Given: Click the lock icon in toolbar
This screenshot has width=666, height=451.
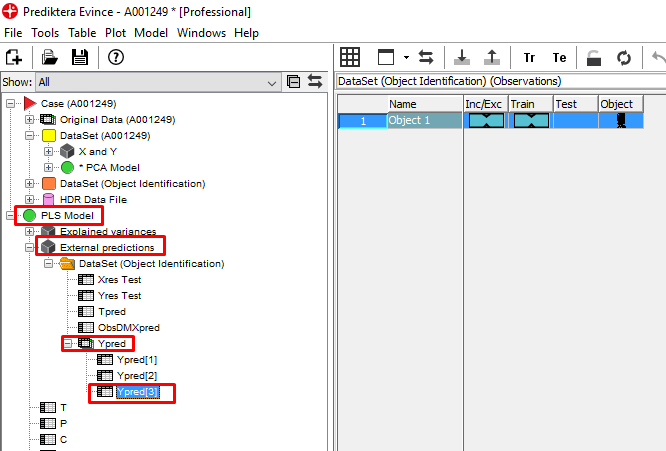Looking at the screenshot, I should (594, 57).
